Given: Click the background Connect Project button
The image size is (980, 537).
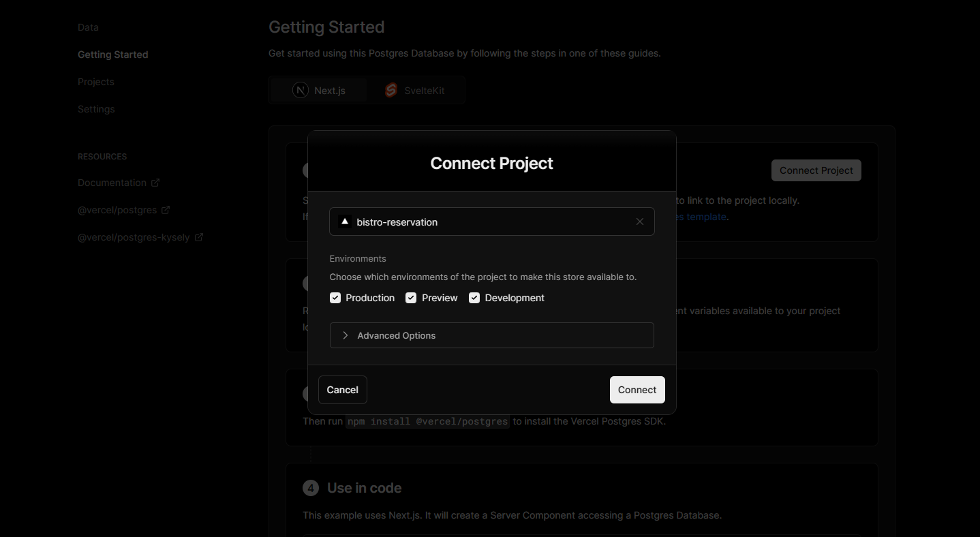Looking at the screenshot, I should click(x=816, y=170).
